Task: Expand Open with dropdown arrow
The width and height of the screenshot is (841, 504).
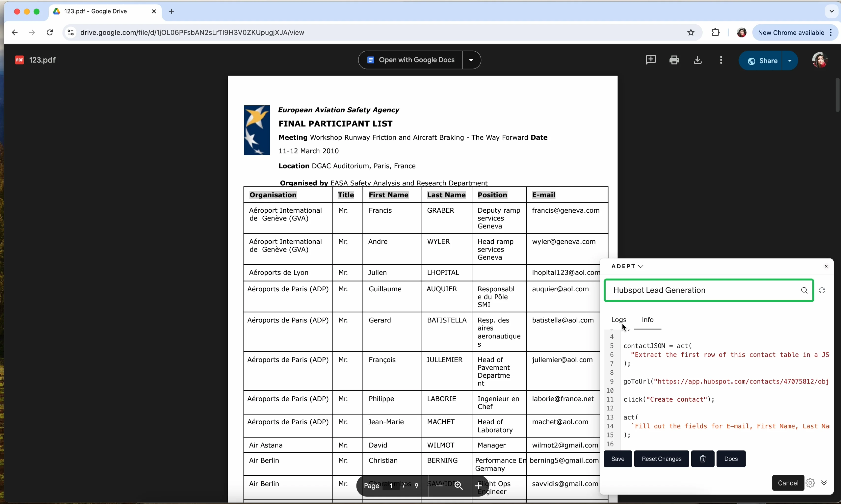Action: (x=471, y=60)
